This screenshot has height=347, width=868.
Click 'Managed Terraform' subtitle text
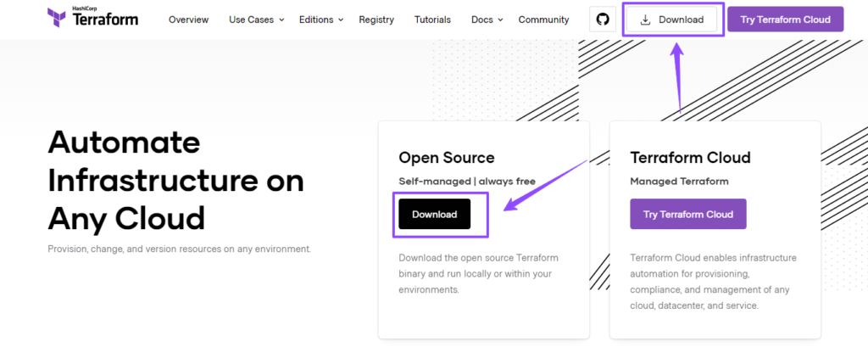[679, 182]
